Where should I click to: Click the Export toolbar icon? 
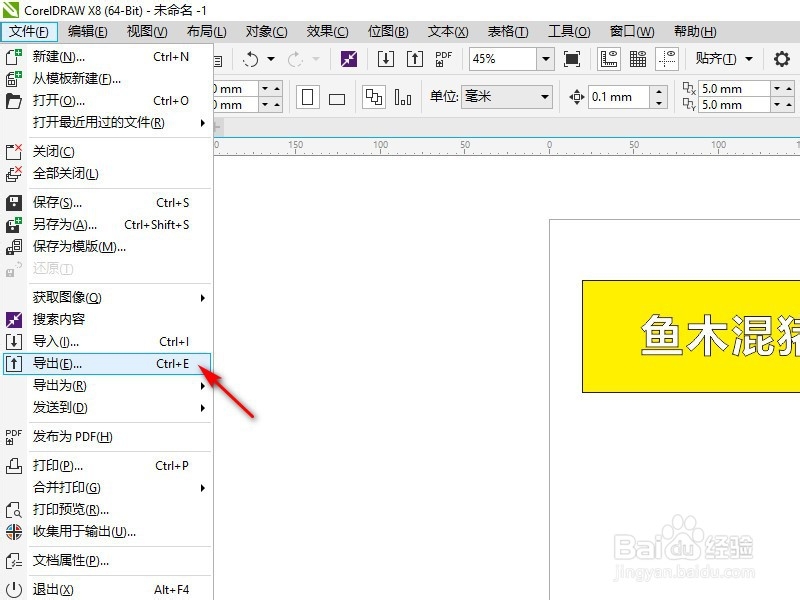coord(415,59)
